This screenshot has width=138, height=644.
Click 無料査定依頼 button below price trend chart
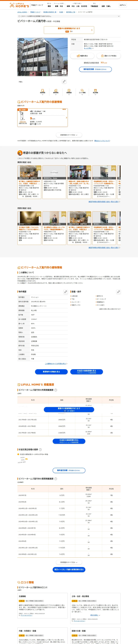69,470
